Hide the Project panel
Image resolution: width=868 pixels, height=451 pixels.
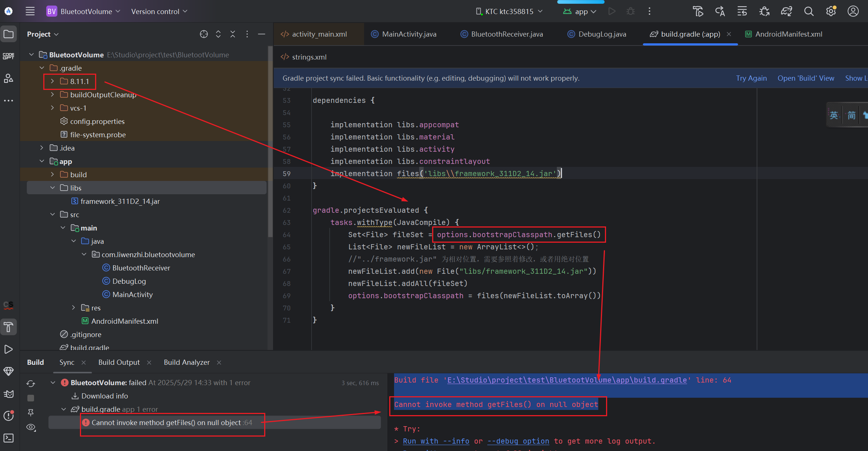(x=262, y=34)
